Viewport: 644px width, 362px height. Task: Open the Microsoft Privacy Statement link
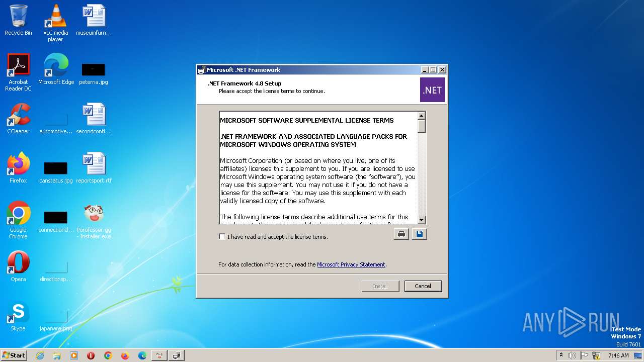pos(351,264)
